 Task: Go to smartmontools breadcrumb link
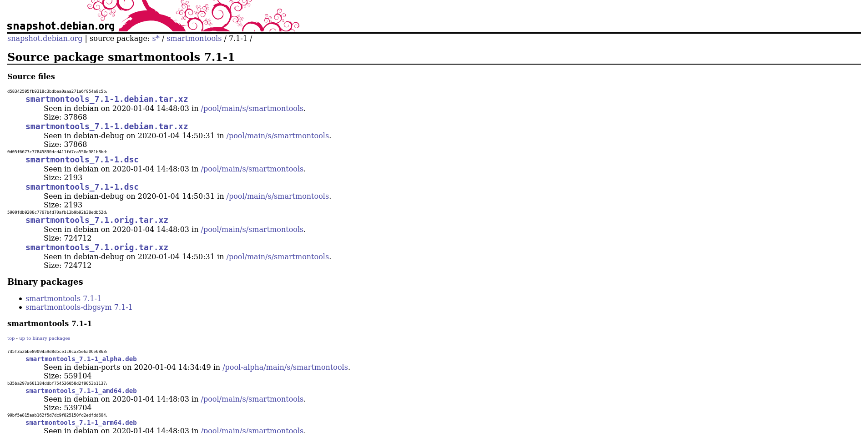point(194,38)
